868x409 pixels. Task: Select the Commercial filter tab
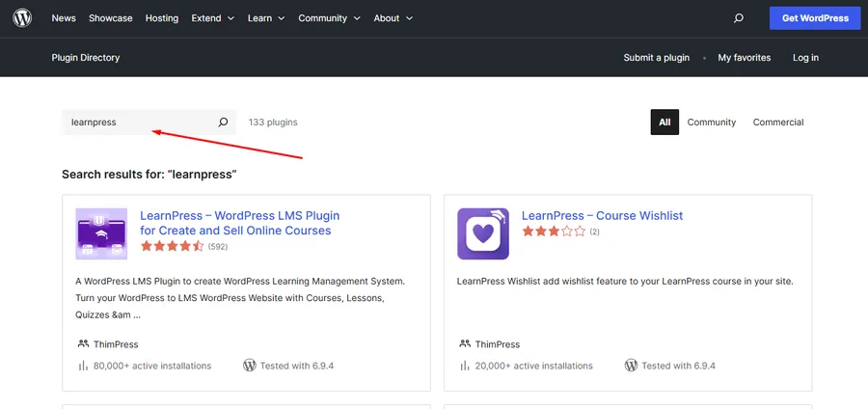(x=777, y=123)
